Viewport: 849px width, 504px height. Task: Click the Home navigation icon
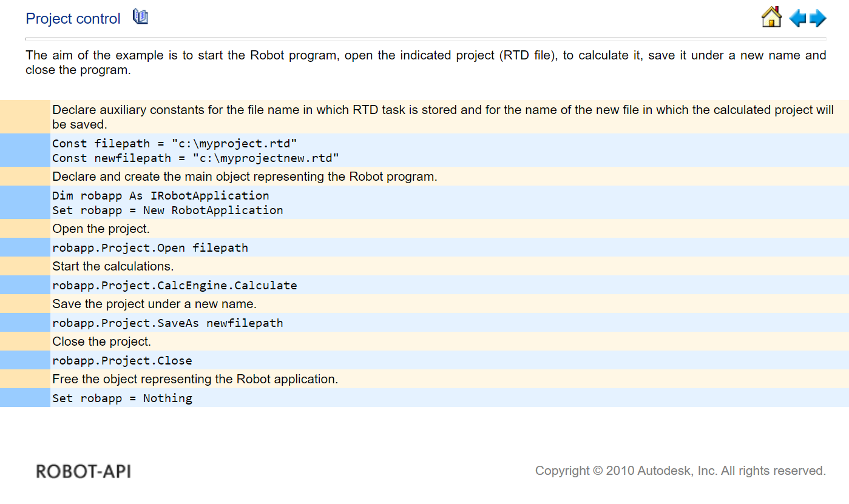pos(771,18)
